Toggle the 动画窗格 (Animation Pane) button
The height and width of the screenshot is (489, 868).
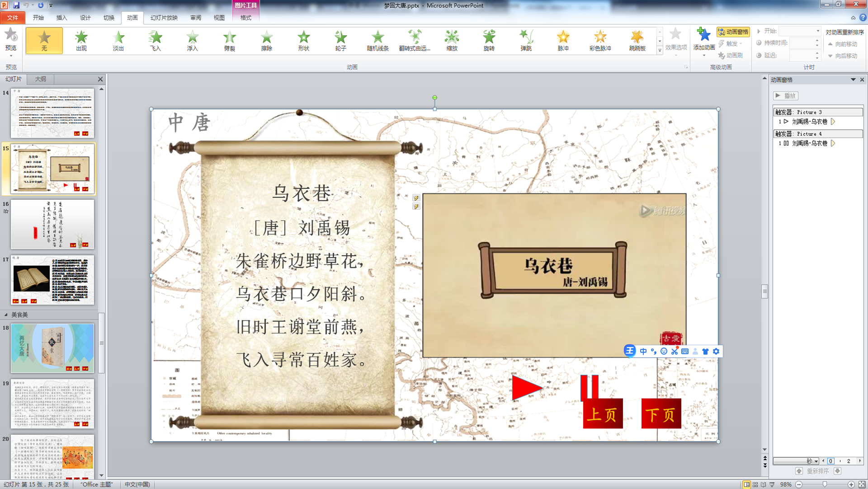click(733, 32)
